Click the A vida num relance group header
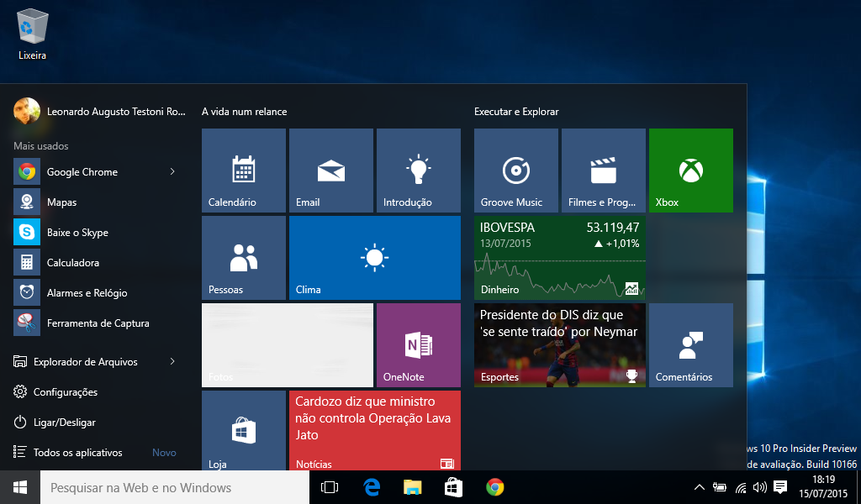 point(245,112)
